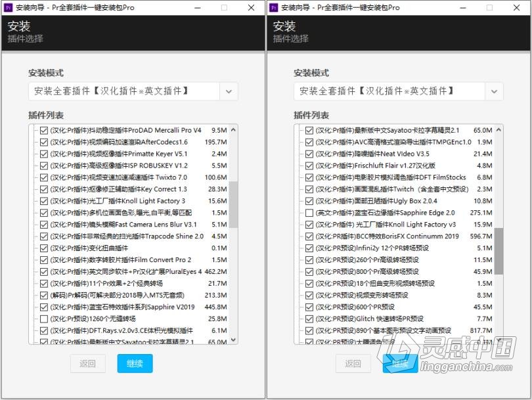Uncheck Trapcode Shine 2.0 checkbox

click(x=44, y=236)
